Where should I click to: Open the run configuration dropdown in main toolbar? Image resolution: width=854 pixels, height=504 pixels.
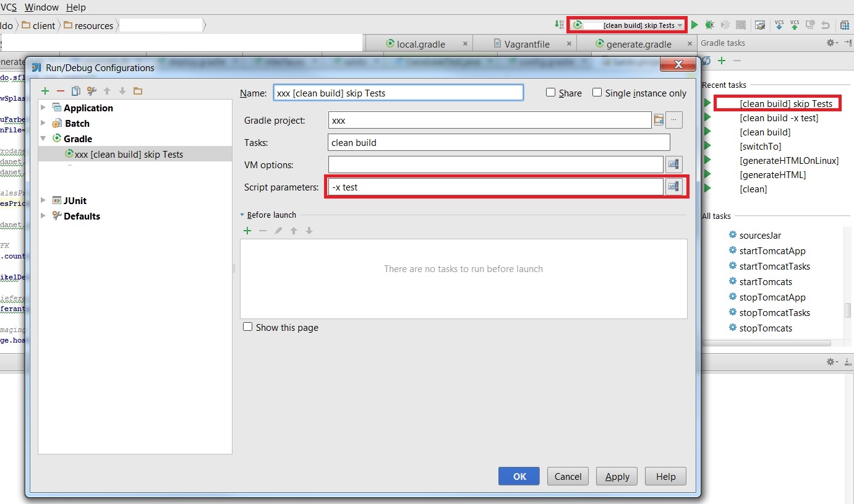point(628,25)
